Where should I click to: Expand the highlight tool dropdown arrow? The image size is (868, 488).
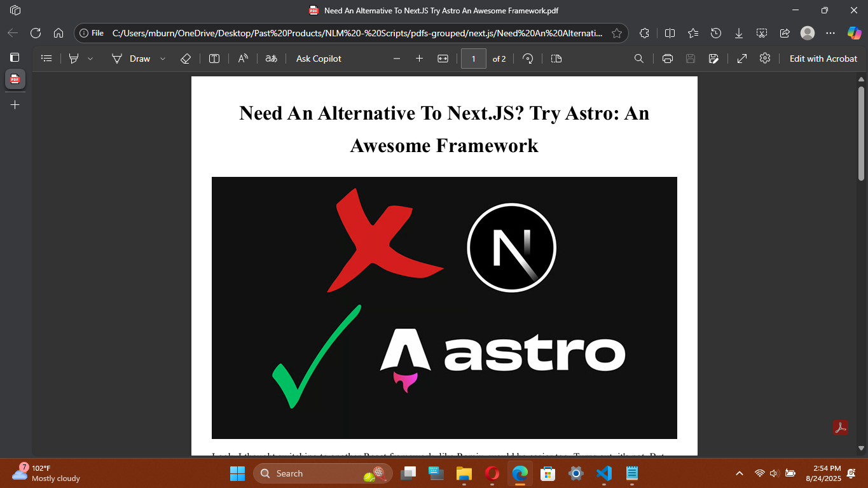(x=90, y=59)
